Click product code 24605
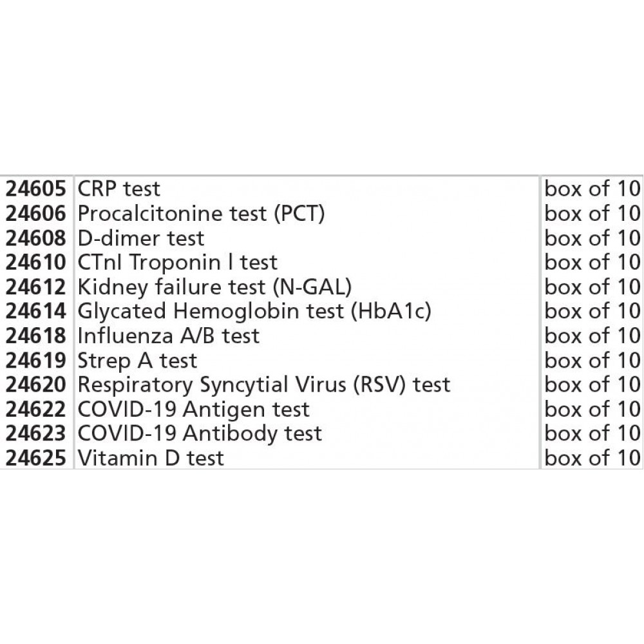The height and width of the screenshot is (644, 644). [x=36, y=189]
